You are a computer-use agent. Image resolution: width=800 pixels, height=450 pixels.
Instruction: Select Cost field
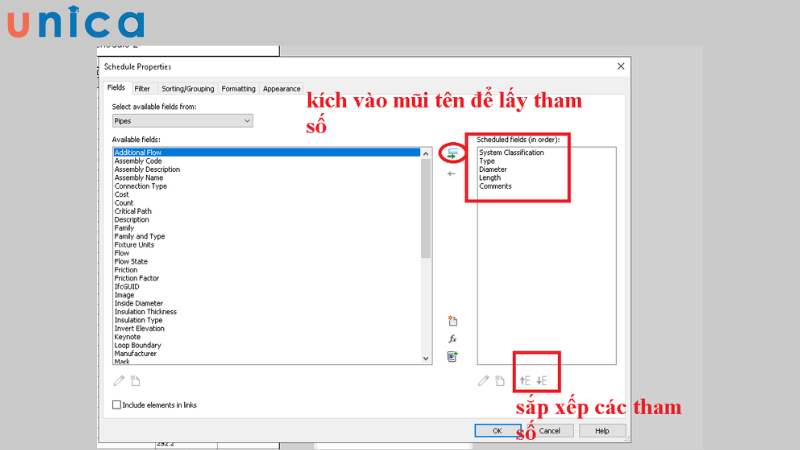(x=121, y=194)
